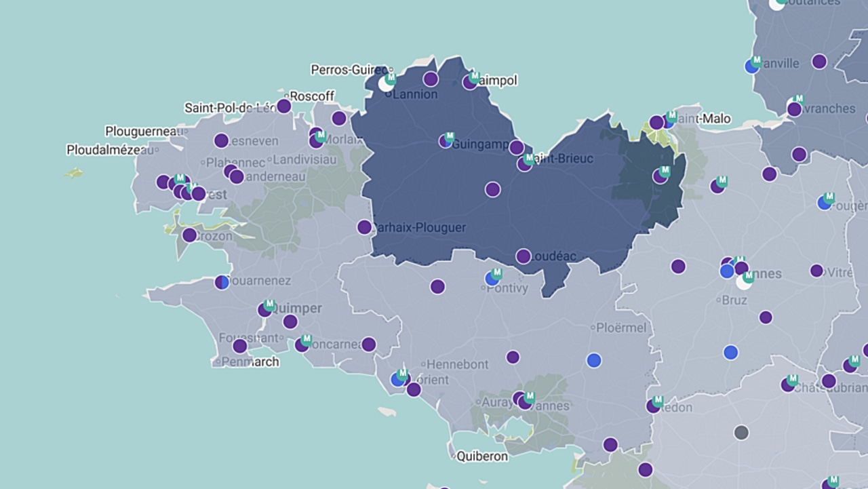Select the purple marker at Loudéac
Viewport: 868px width, 489px height.
coord(523,256)
